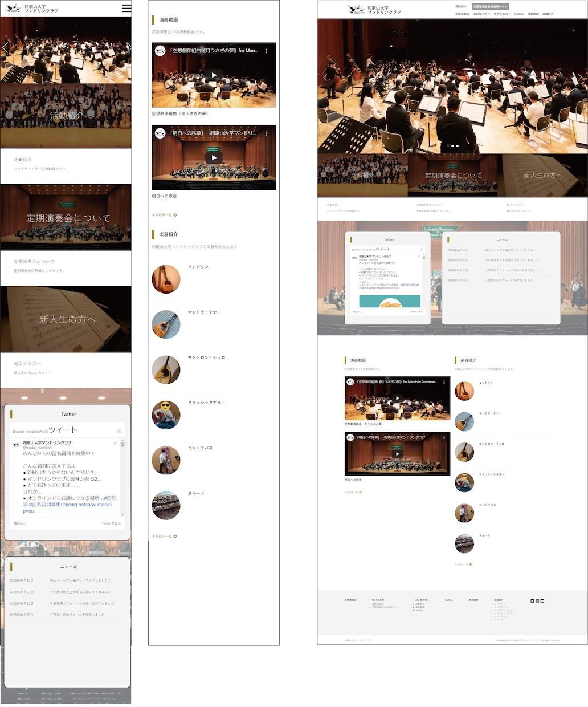Click the club logo in the desktop header
This screenshot has height=707, width=588.
pyautogui.click(x=375, y=9)
